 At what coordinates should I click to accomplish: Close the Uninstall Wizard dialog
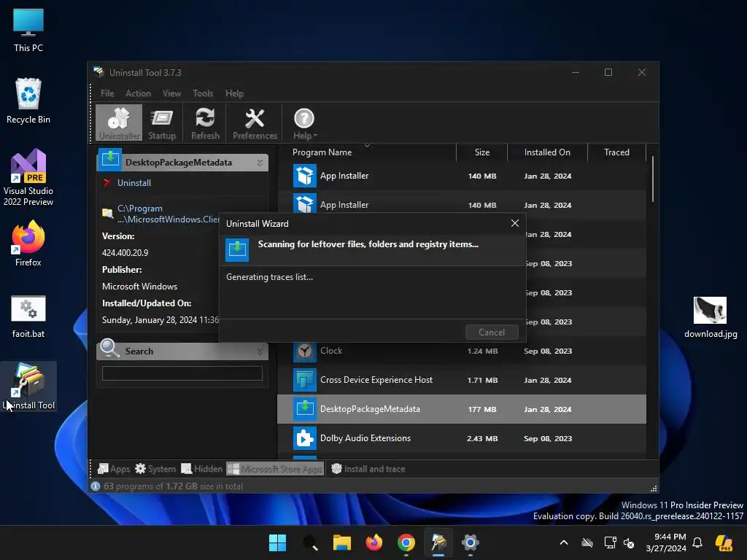pos(514,223)
